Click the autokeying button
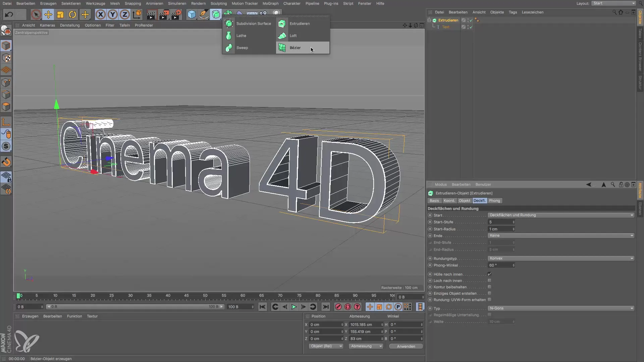 point(348,307)
